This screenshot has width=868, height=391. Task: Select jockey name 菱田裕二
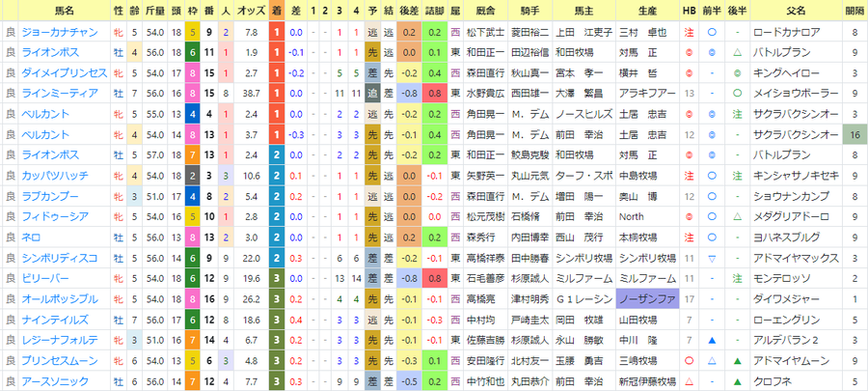coord(529,32)
